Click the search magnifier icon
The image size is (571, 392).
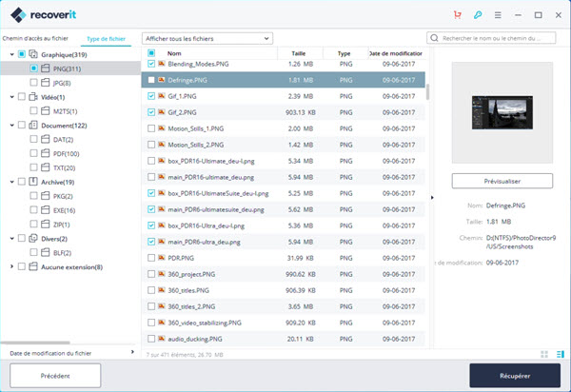434,38
